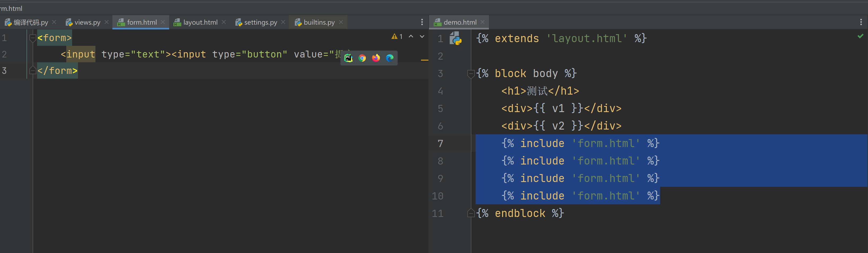Open form.html in Edge browser

390,58
